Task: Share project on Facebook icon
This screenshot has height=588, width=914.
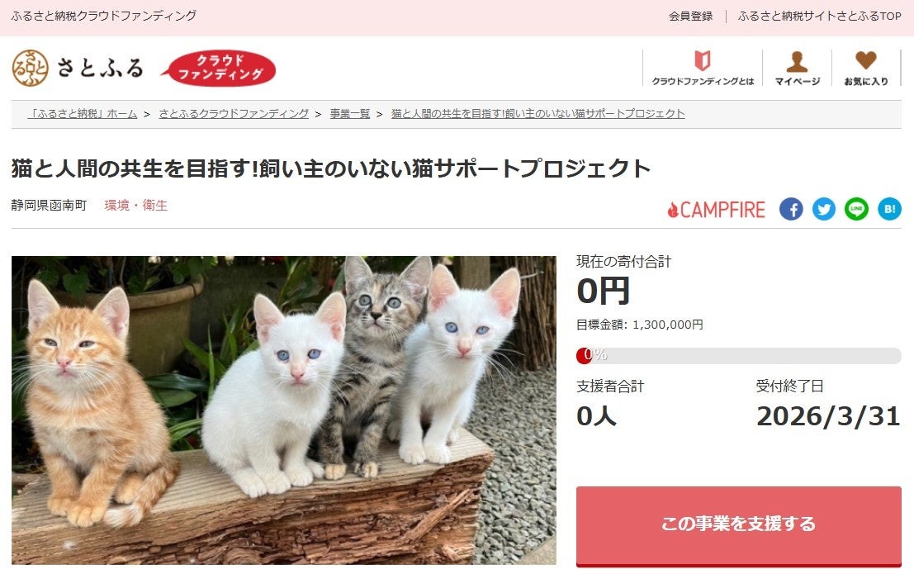Action: click(x=791, y=209)
